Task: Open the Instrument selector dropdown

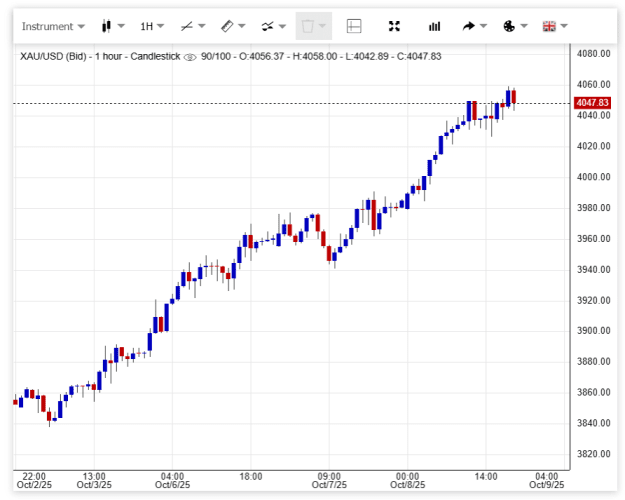Action: [x=53, y=26]
